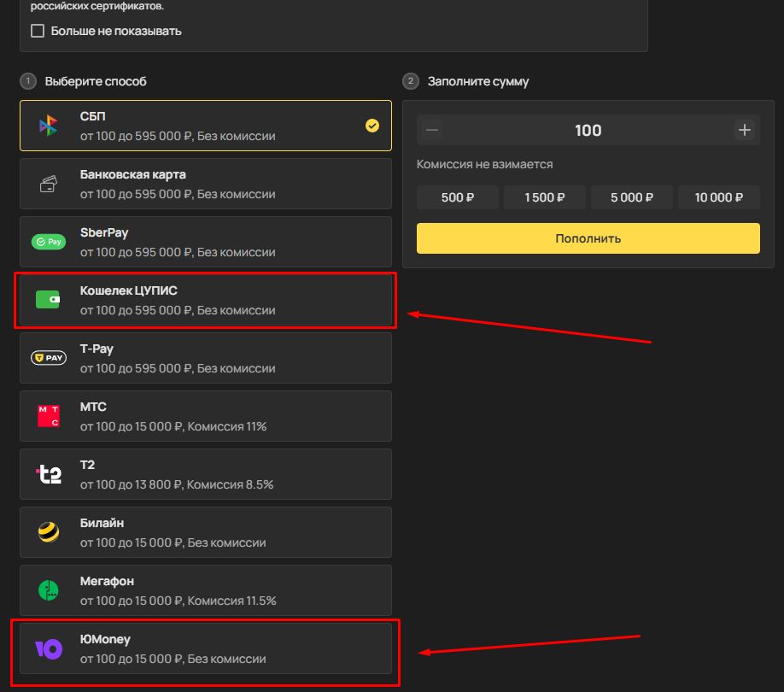Screen dimensions: 784x692
Task: Tick the "Больше не показывать" checkbox
Action: (38, 31)
